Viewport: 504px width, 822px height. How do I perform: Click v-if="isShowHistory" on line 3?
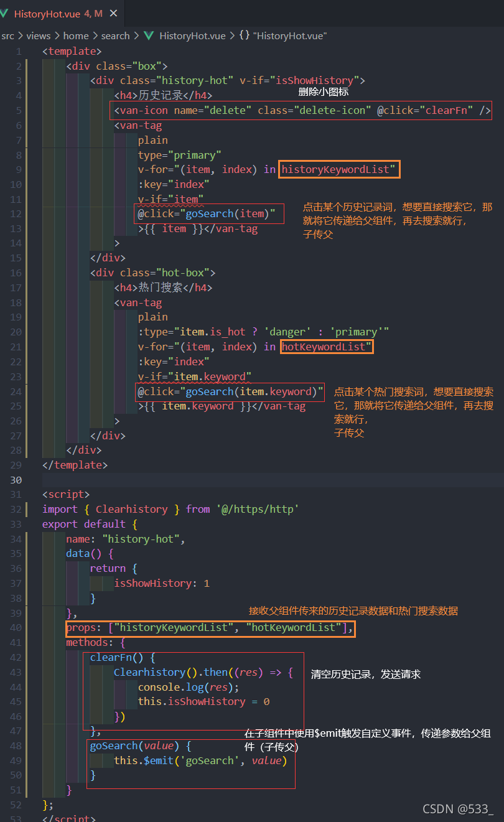(x=299, y=81)
